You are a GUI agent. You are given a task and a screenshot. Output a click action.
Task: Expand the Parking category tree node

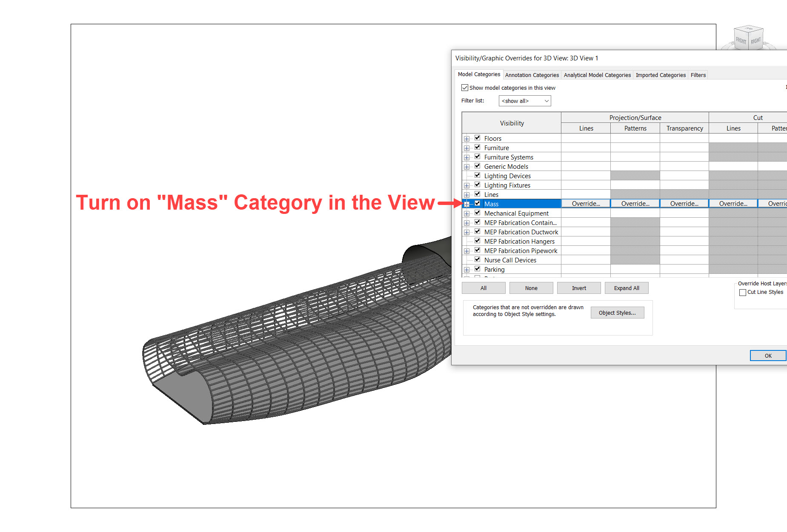coord(466,269)
